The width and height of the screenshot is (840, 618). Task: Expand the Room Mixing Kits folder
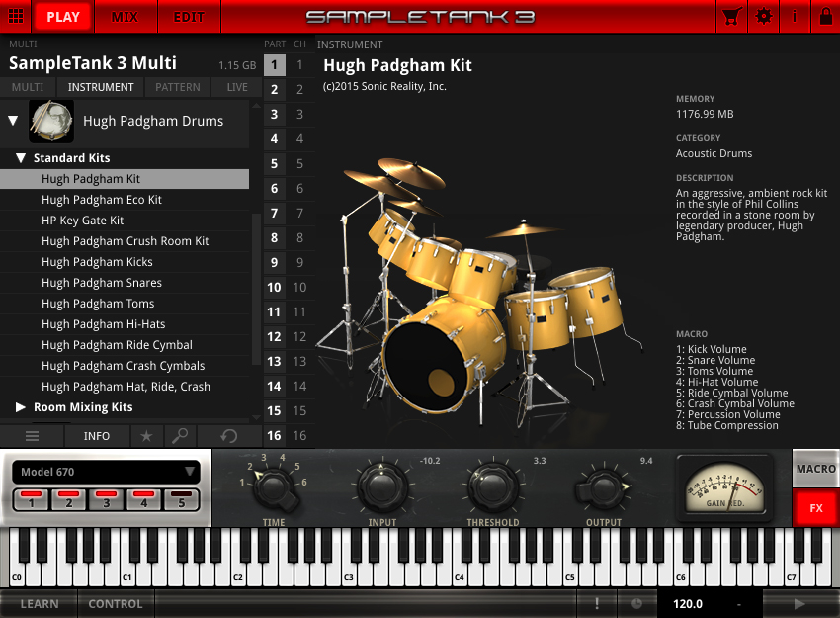pyautogui.click(x=21, y=407)
